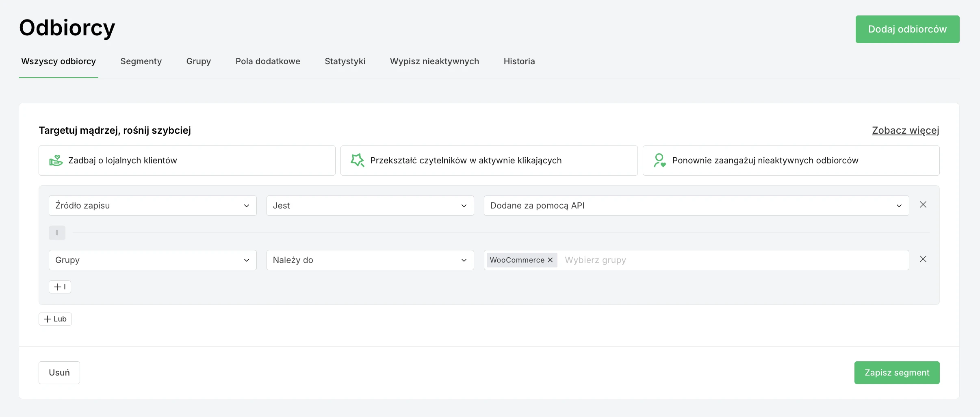Go to the Wypisz nieaktywnych tab

coord(434,61)
